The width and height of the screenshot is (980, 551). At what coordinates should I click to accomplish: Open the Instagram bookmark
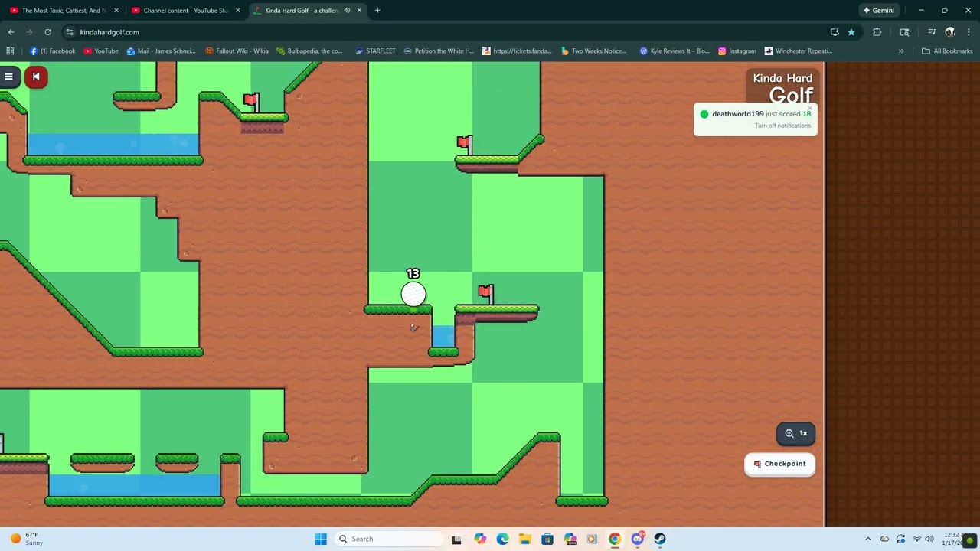click(x=737, y=51)
